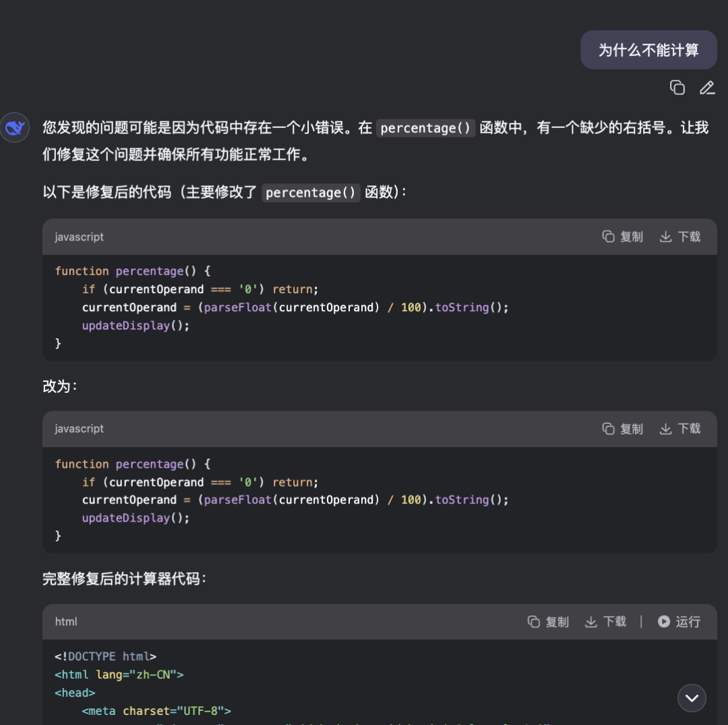Click the second code block's javascript label
Image resolution: width=728 pixels, height=725 pixels.
pyautogui.click(x=80, y=429)
